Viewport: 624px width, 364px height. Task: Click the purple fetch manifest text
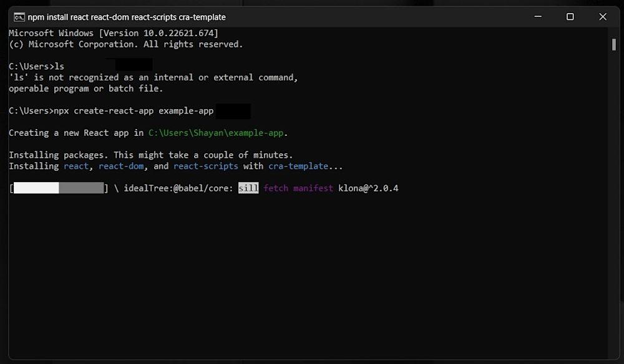pyautogui.click(x=298, y=188)
